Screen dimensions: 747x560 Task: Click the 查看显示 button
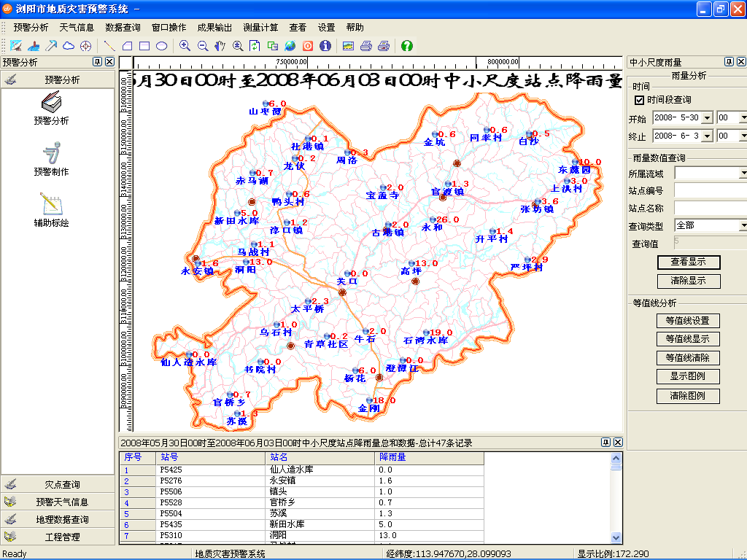coord(688,262)
